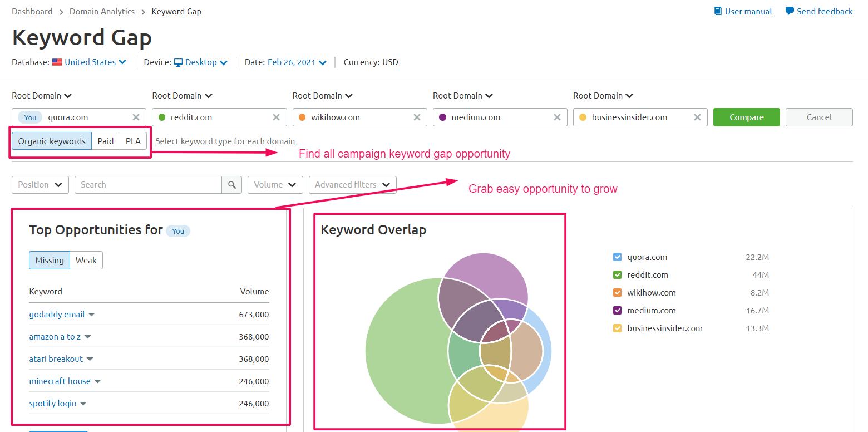Expand minecraft house keyword arrow
Viewport: 868px width, 432px height.
pos(97,382)
